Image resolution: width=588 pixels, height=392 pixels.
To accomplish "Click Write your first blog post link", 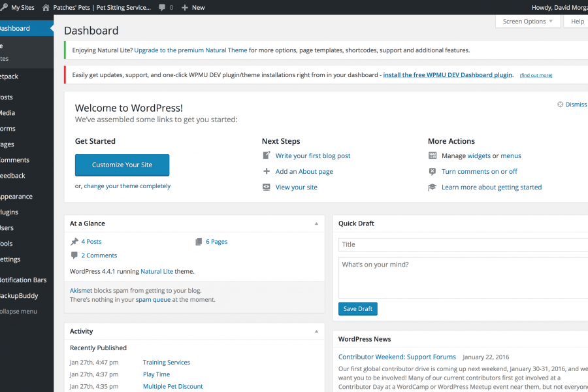I will [313, 155].
